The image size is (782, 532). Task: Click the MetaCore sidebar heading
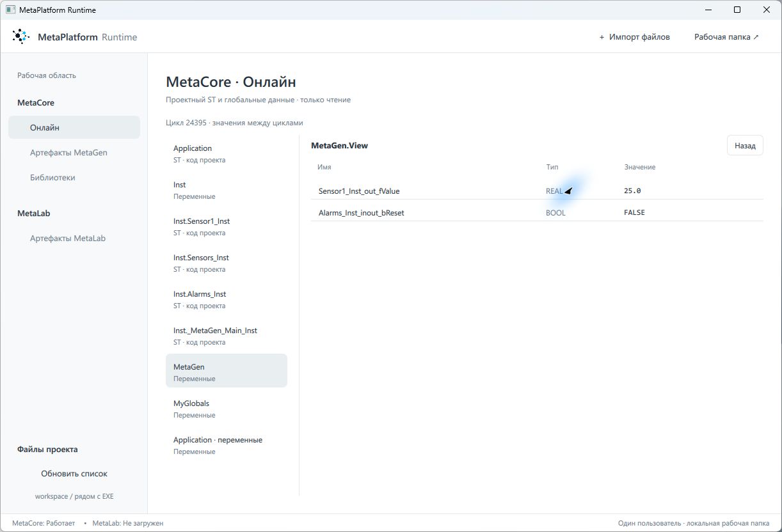click(x=36, y=102)
